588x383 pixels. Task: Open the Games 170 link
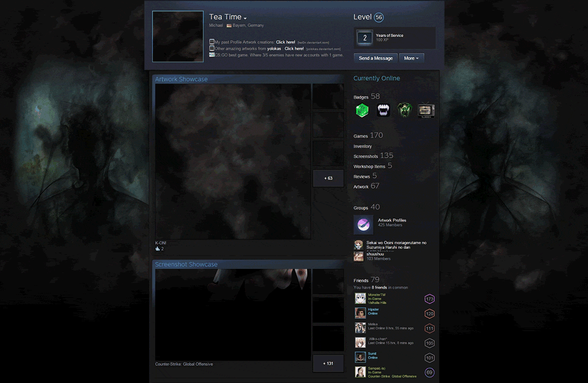[368, 135]
